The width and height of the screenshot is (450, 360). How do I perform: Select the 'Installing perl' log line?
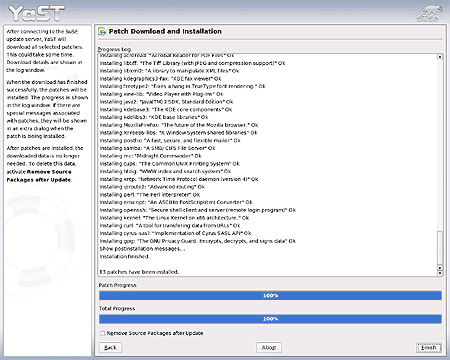point(150,195)
